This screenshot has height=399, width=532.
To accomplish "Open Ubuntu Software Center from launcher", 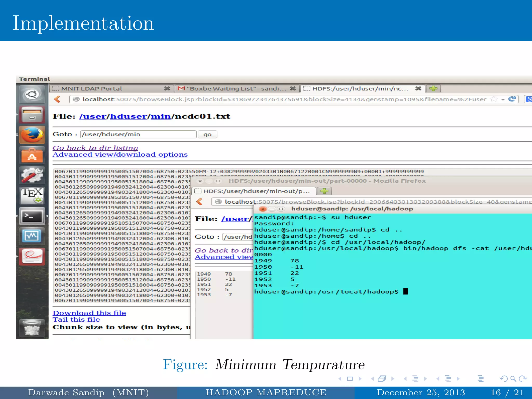I will tap(32, 155).
